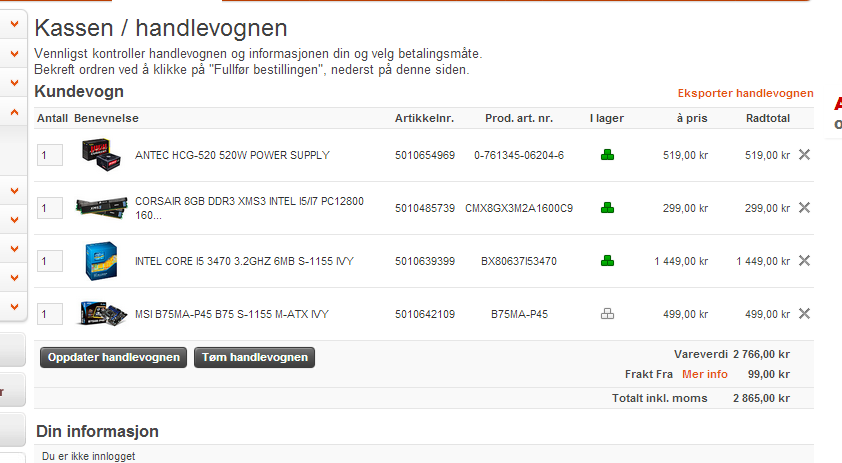Open MSI motherboard product thumbnail
The height and width of the screenshot is (463, 842).
point(101,314)
